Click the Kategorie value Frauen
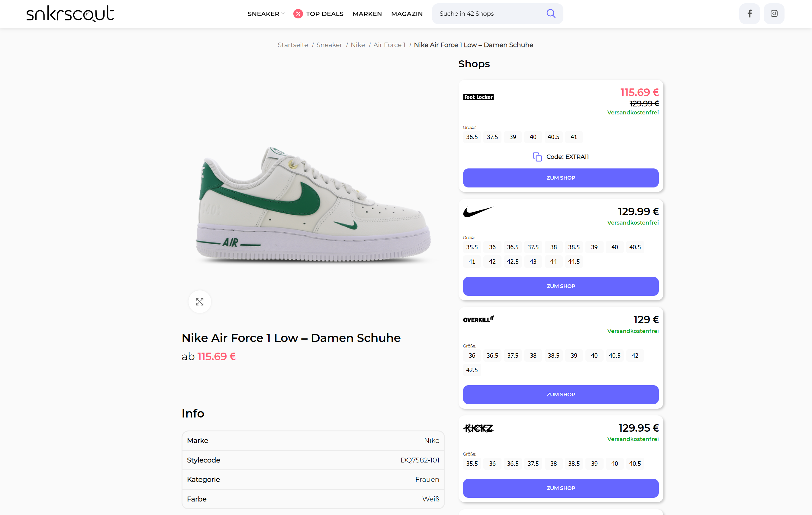This screenshot has height=515, width=812. click(427, 479)
